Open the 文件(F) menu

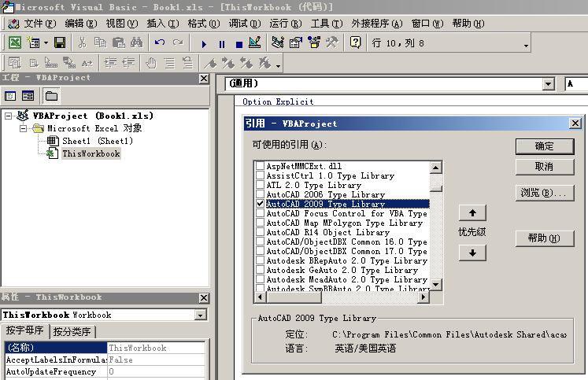click(x=39, y=24)
